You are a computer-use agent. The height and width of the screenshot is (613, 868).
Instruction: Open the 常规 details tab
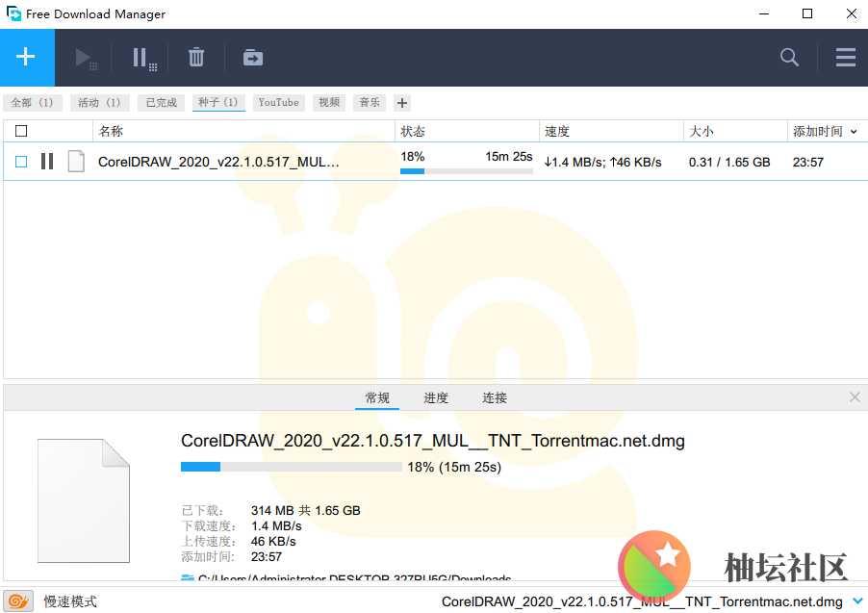pos(377,397)
